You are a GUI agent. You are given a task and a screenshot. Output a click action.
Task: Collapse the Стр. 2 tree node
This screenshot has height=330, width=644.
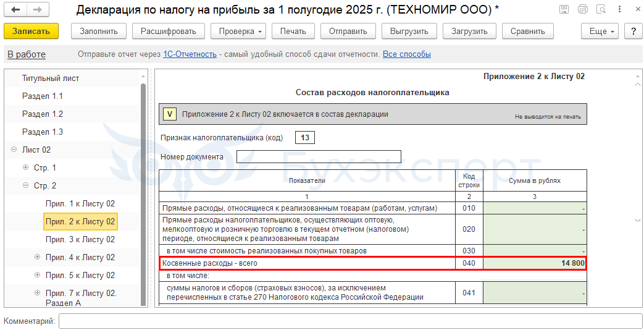click(25, 186)
